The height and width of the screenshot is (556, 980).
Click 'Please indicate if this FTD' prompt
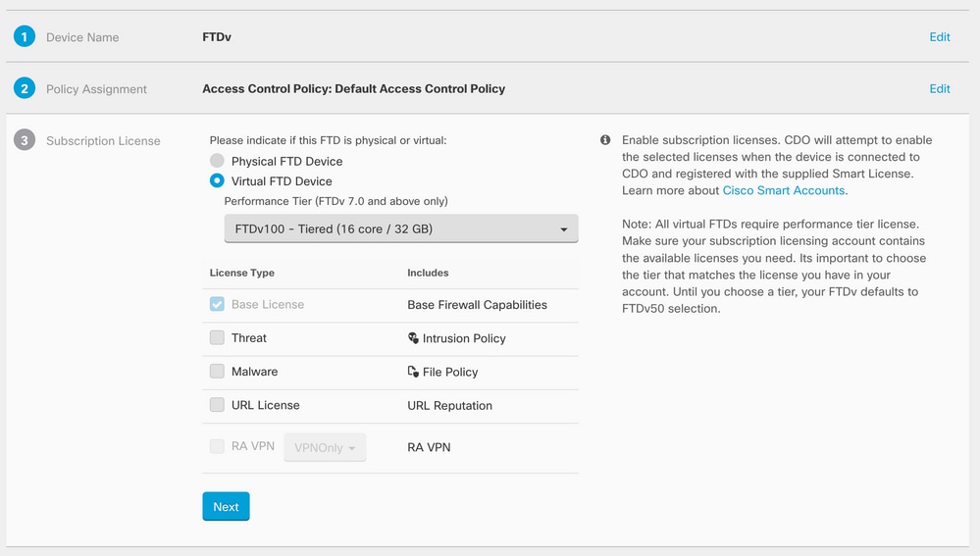pyautogui.click(x=328, y=140)
